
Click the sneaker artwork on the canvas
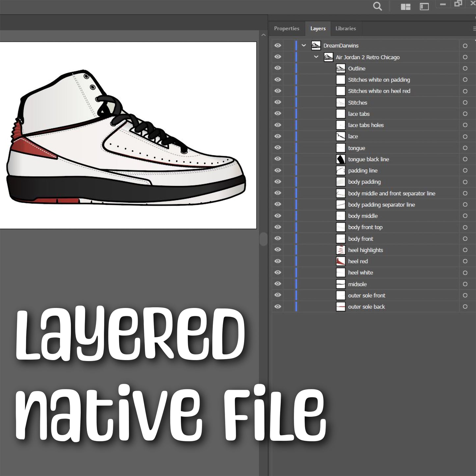126,138
